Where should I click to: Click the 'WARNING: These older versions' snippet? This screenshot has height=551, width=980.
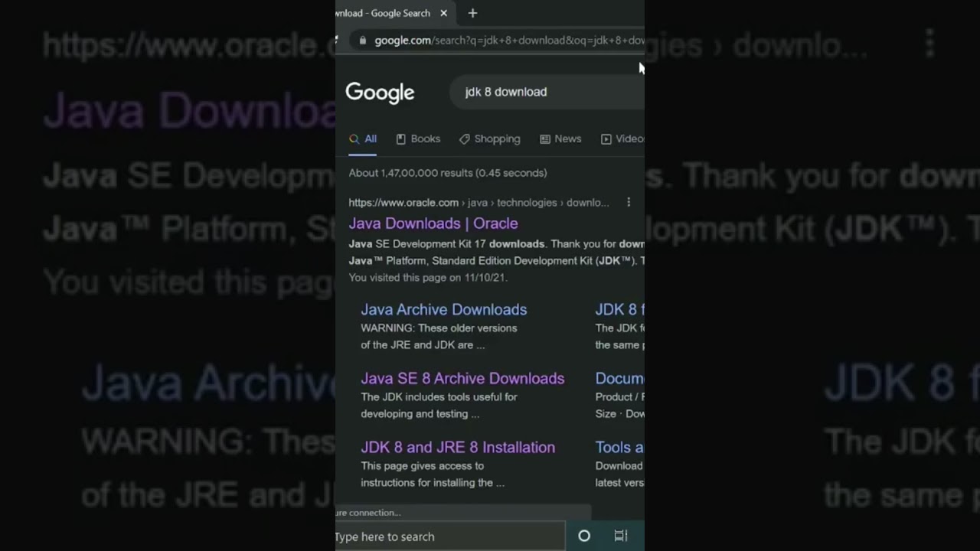[x=439, y=328]
